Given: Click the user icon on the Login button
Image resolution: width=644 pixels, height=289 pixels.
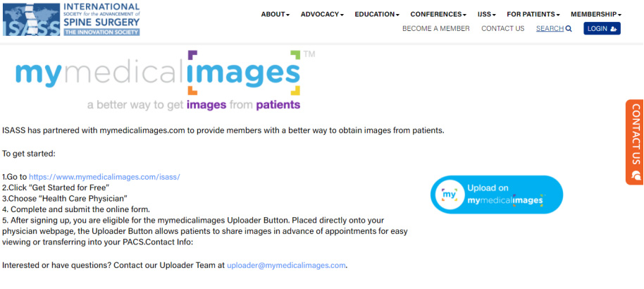Looking at the screenshot, I should coord(614,29).
